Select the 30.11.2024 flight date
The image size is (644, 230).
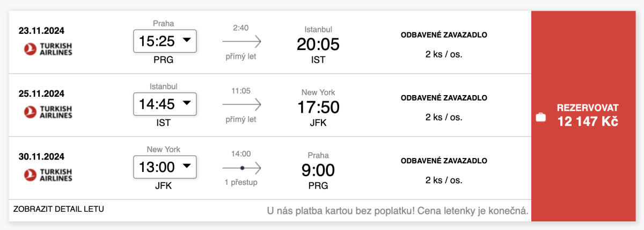41,156
